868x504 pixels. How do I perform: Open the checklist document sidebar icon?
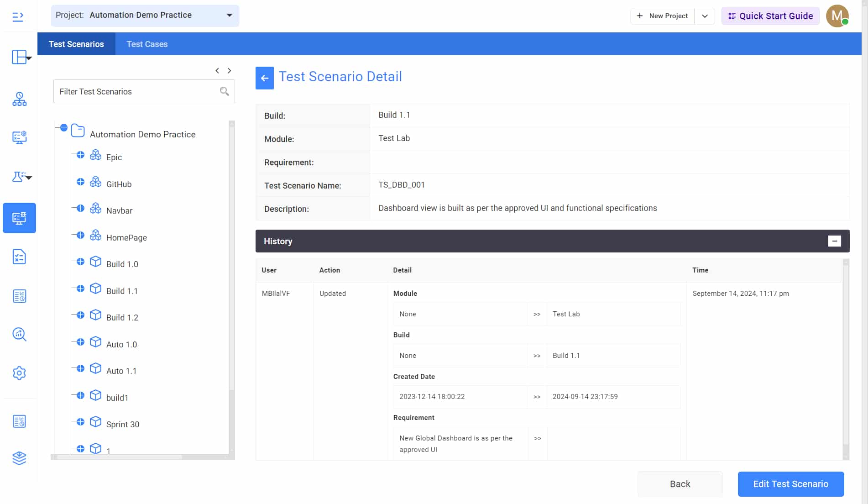(19, 257)
